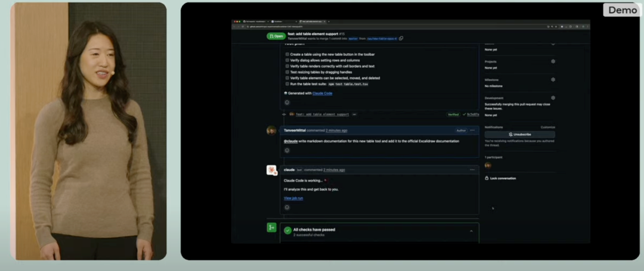The image size is (644, 271).
Task: Check 'Verify table renders correctly with cell borders'
Action: click(287, 66)
